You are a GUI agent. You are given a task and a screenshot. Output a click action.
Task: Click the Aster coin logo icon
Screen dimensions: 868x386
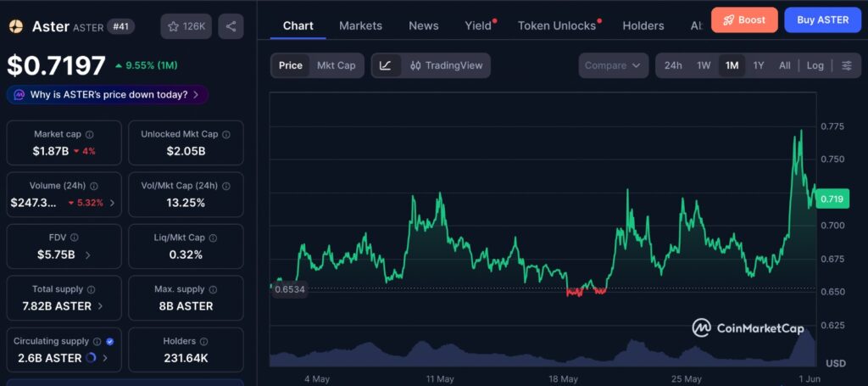click(16, 26)
